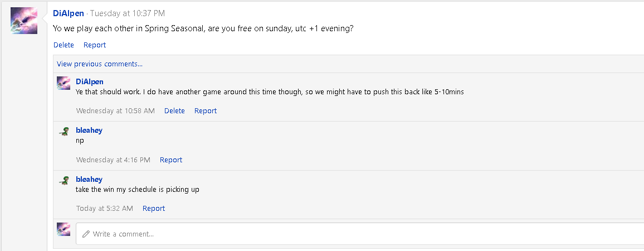
Task: Delete the 'Ye that should work' comment
Action: 174,110
